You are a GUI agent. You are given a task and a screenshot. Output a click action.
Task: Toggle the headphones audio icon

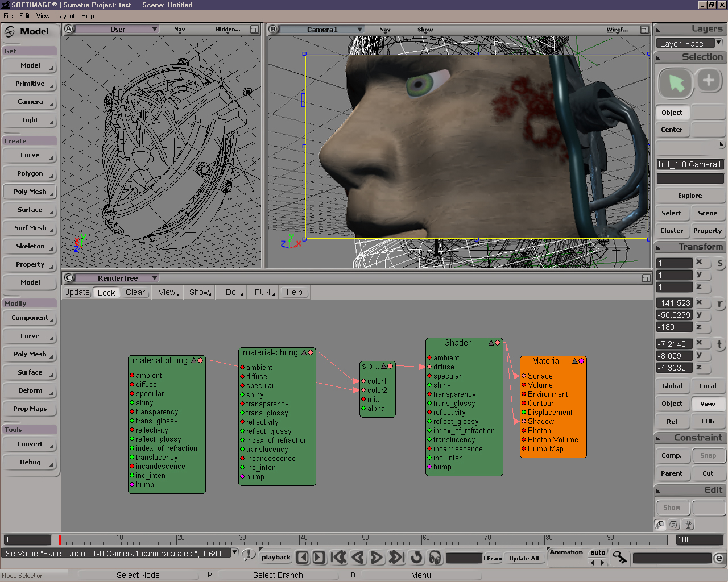(x=435, y=558)
